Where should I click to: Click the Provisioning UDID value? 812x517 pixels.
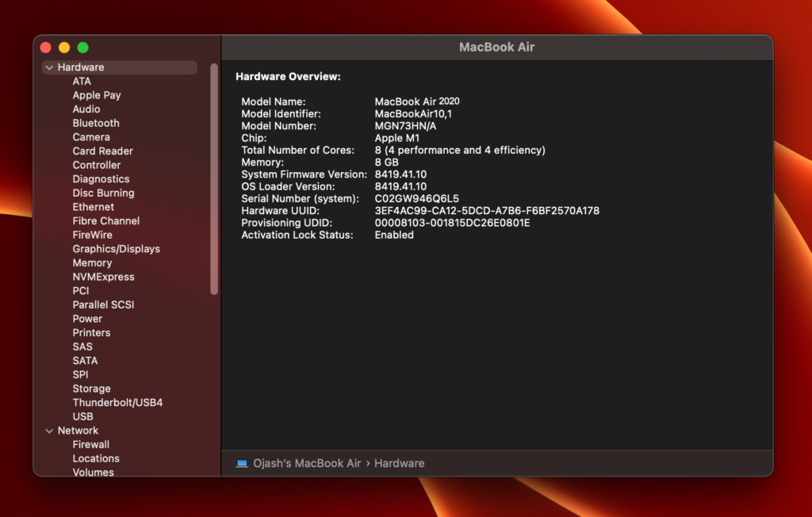(452, 223)
